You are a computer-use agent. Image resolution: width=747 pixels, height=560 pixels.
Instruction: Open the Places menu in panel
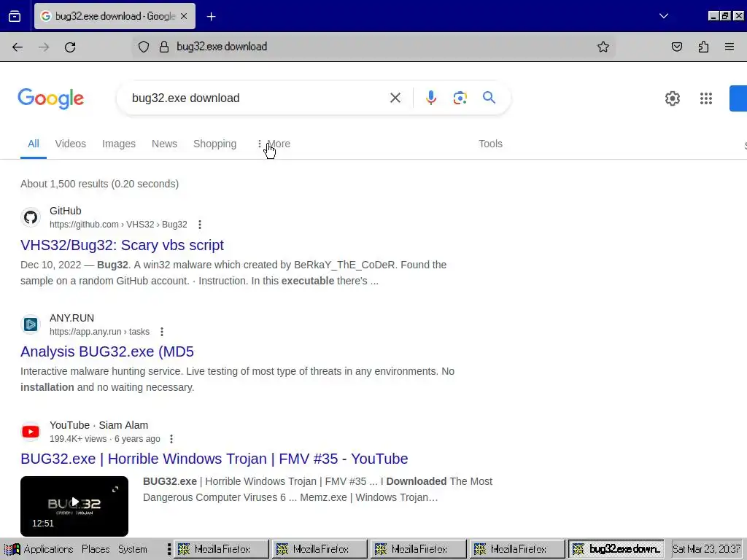pos(96,549)
